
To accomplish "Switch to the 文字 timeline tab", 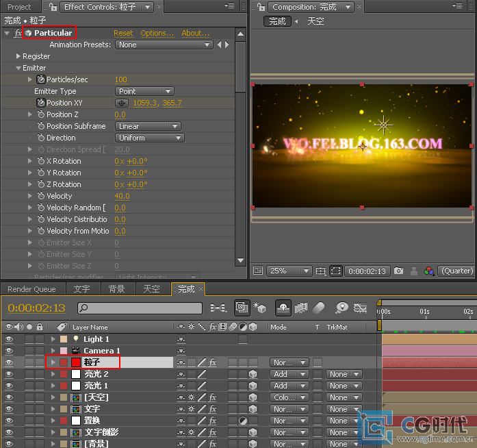I will pos(82,289).
